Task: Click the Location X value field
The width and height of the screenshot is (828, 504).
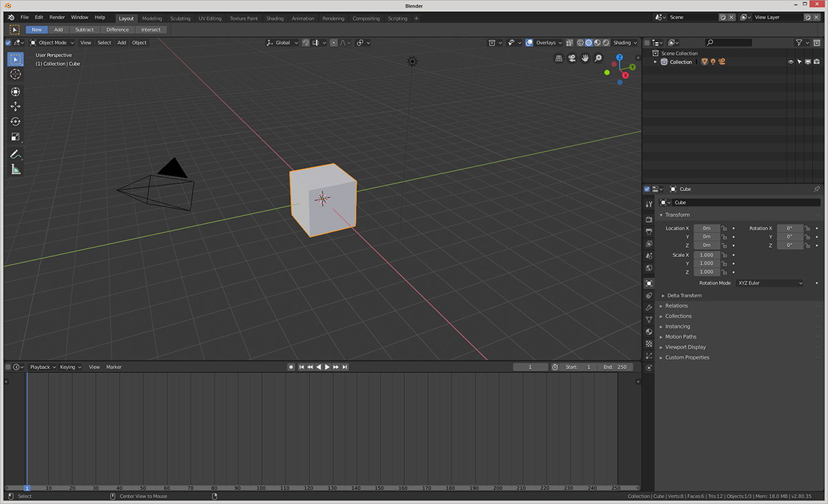Action: [707, 228]
